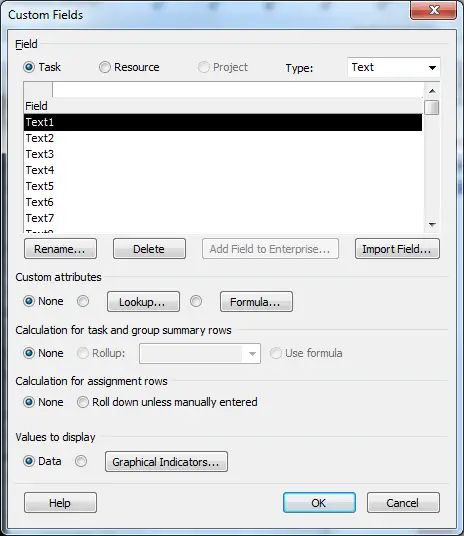
Task: Confirm with the OK button
Action: pyautogui.click(x=319, y=502)
